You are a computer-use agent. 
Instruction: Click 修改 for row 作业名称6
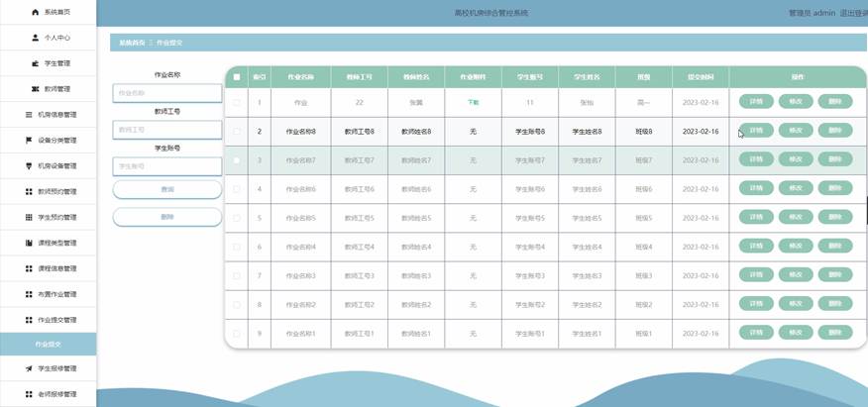click(796, 188)
